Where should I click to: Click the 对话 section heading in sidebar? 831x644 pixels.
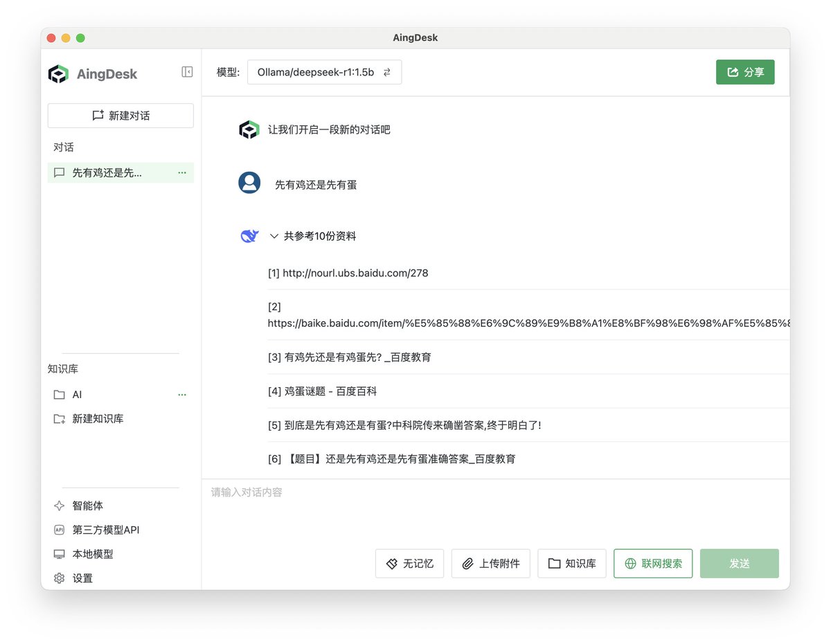pyautogui.click(x=64, y=147)
